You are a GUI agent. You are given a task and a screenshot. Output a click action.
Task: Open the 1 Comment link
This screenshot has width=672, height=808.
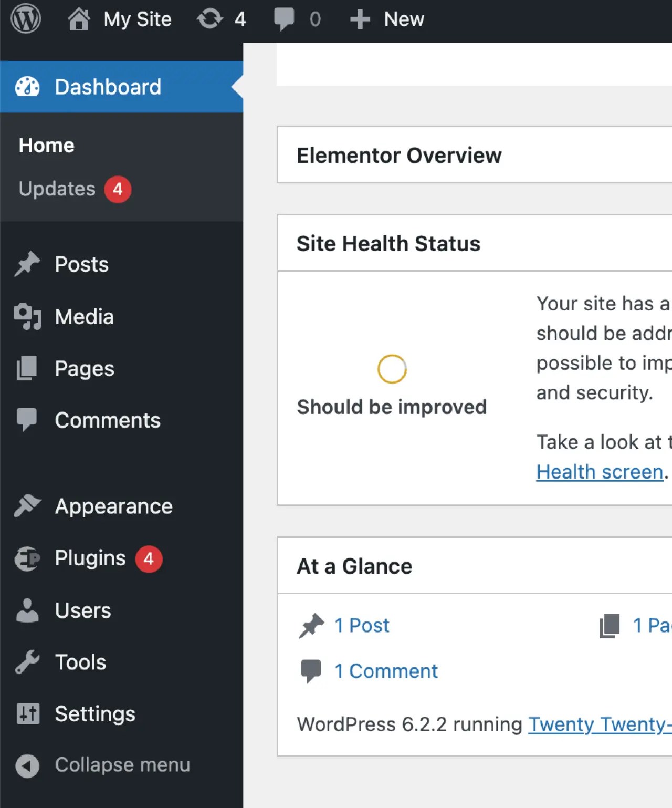click(x=386, y=671)
